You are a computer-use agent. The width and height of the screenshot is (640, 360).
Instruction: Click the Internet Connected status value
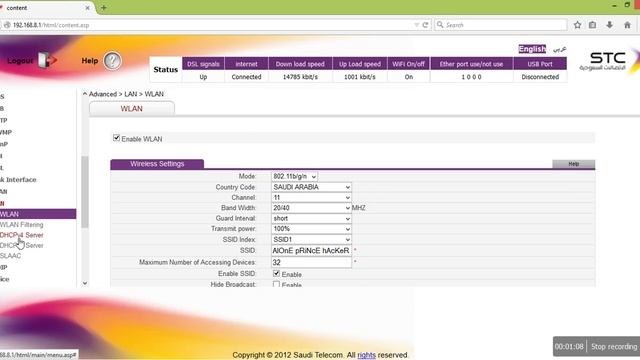tap(246, 77)
